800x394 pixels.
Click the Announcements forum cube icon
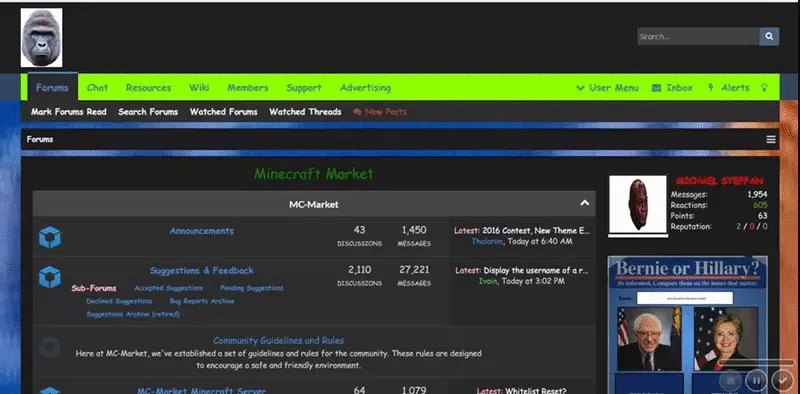pyautogui.click(x=49, y=237)
